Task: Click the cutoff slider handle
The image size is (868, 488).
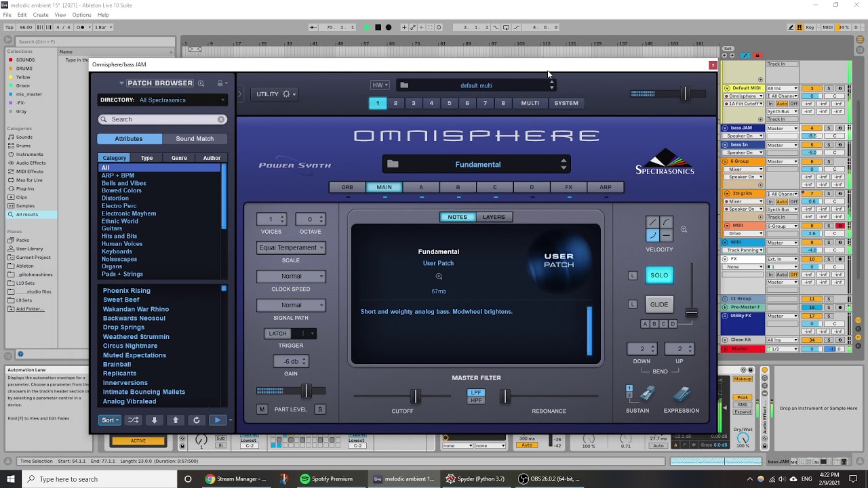Action: tap(415, 396)
